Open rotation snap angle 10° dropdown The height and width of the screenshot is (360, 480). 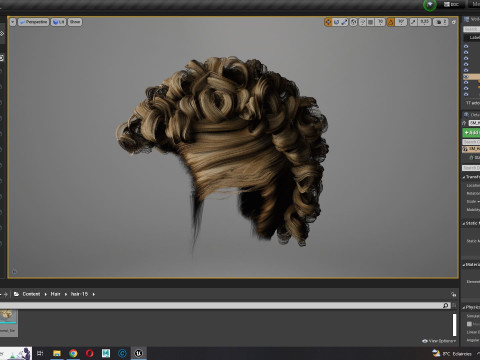point(401,22)
